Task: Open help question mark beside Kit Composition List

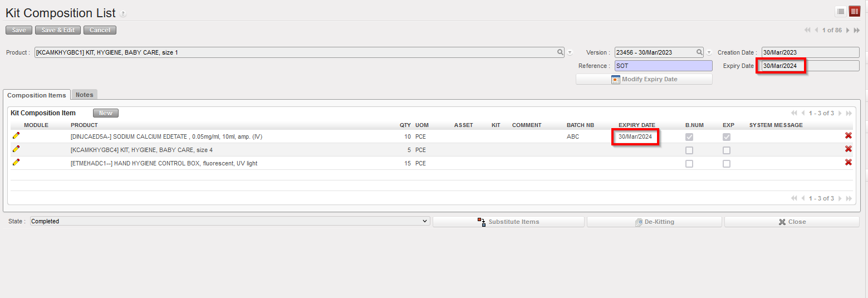Action: tap(123, 14)
